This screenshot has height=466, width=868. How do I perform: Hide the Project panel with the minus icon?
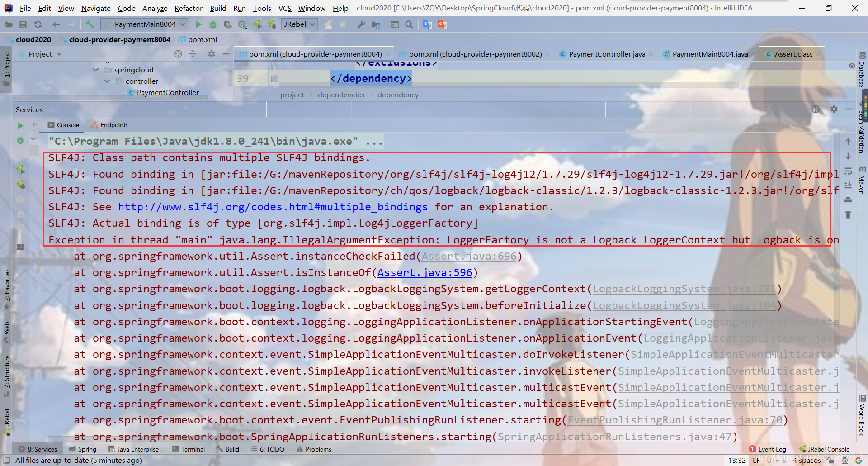coord(226,54)
